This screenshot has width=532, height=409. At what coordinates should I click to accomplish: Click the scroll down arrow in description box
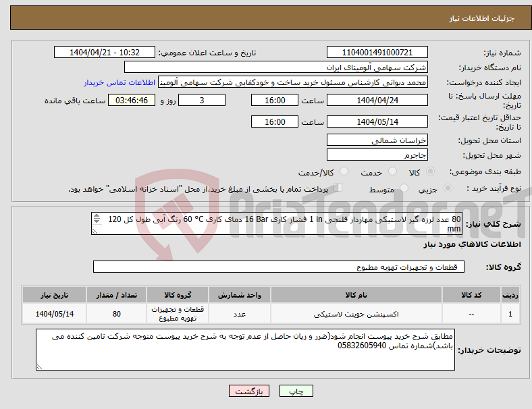point(97,221)
